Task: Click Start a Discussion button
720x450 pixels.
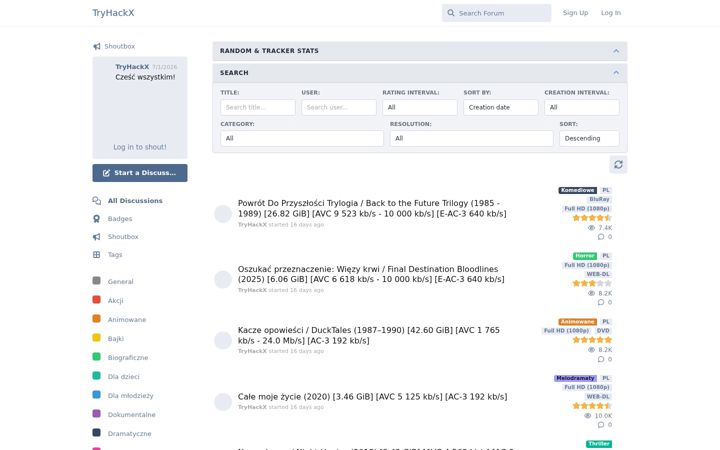Action: pyautogui.click(x=140, y=173)
